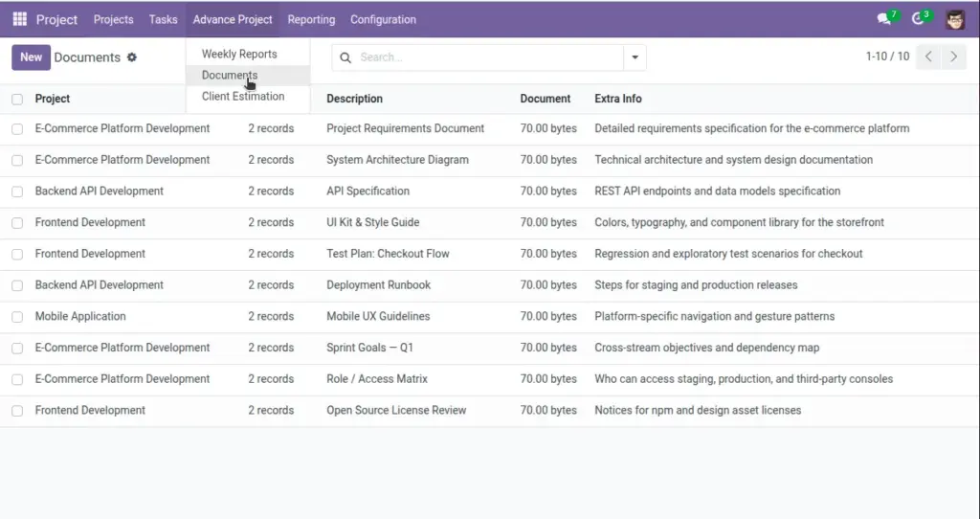The height and width of the screenshot is (519, 980).
Task: Check the Mobile UX Guidelines row checkbox
Action: (17, 316)
